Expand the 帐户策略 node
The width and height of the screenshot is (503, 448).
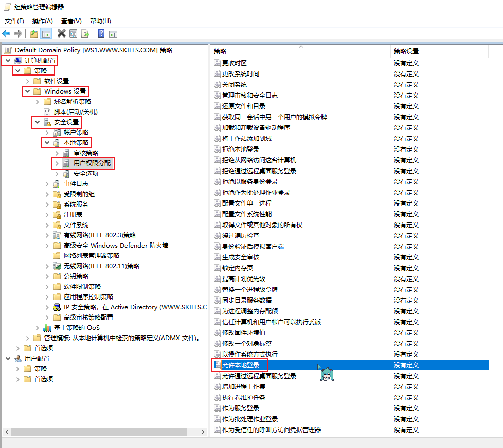(47, 133)
